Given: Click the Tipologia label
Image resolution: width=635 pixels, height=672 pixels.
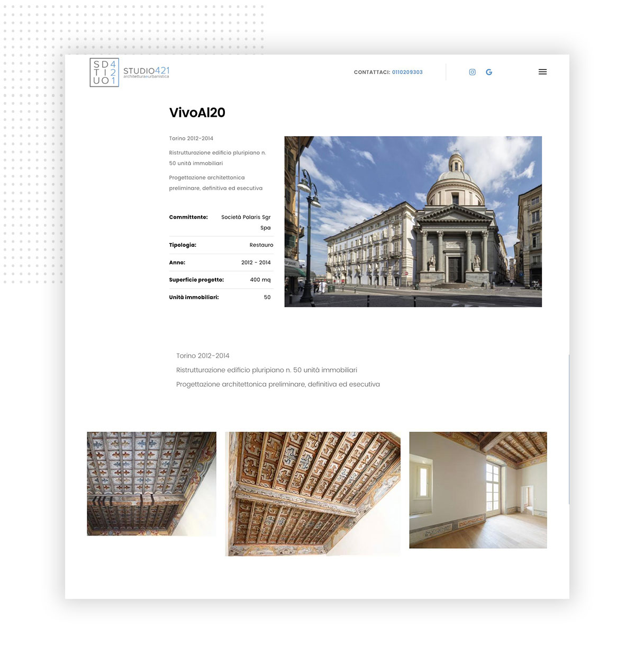Looking at the screenshot, I should coord(183,245).
